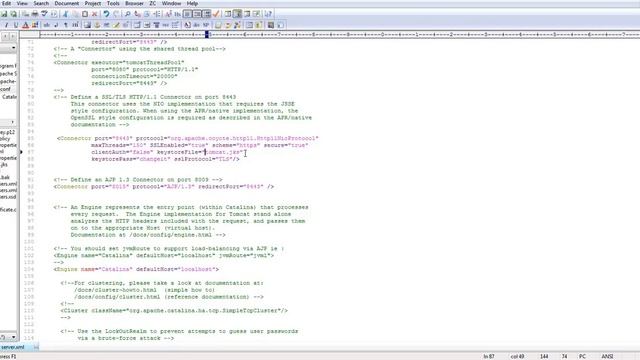
Task: Open the Tools menu
Action: pos(113,3)
